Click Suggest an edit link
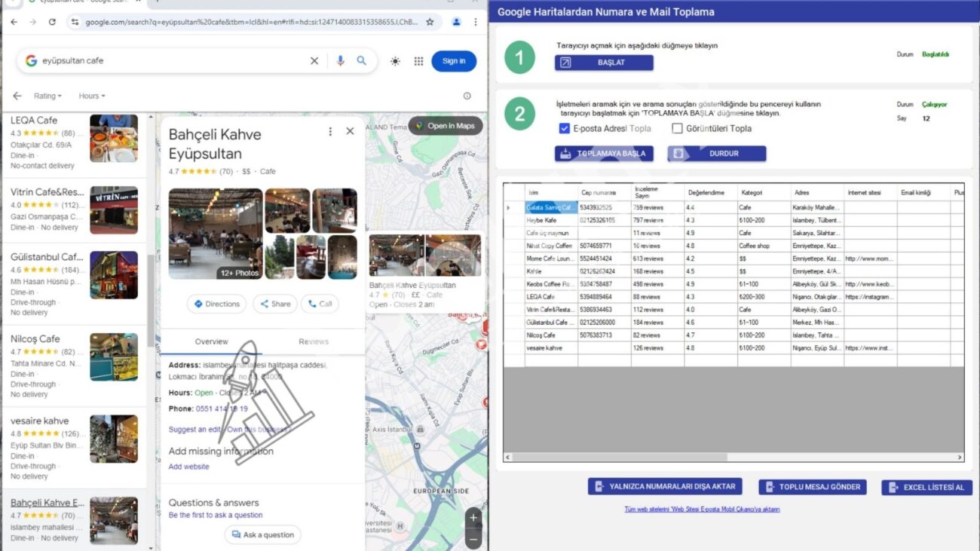 point(194,430)
